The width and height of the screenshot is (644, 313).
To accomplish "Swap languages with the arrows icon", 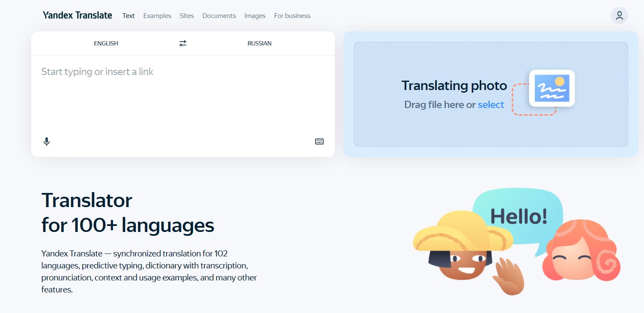I will (183, 43).
